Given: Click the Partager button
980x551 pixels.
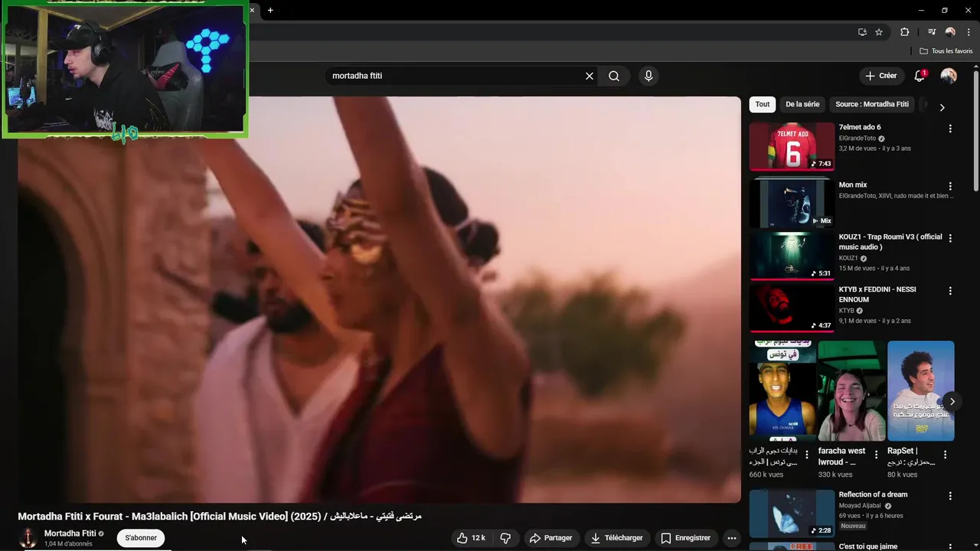Looking at the screenshot, I should coord(551,538).
